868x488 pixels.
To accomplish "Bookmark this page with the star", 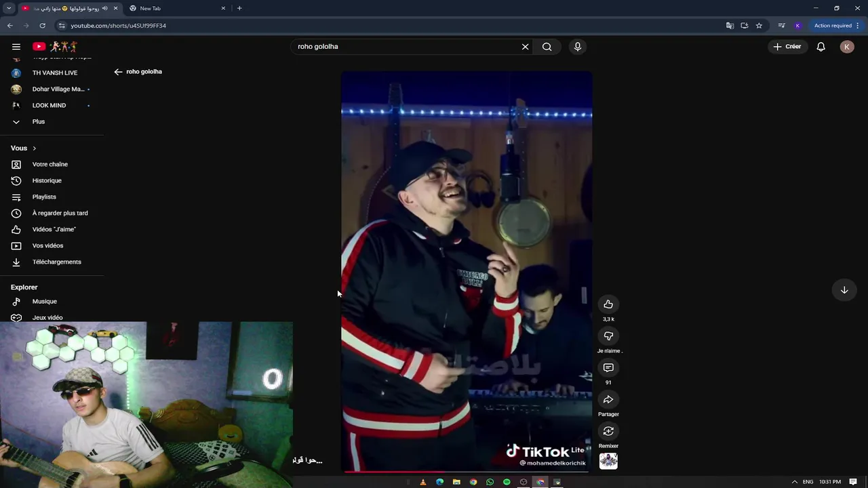I will (x=759, y=26).
